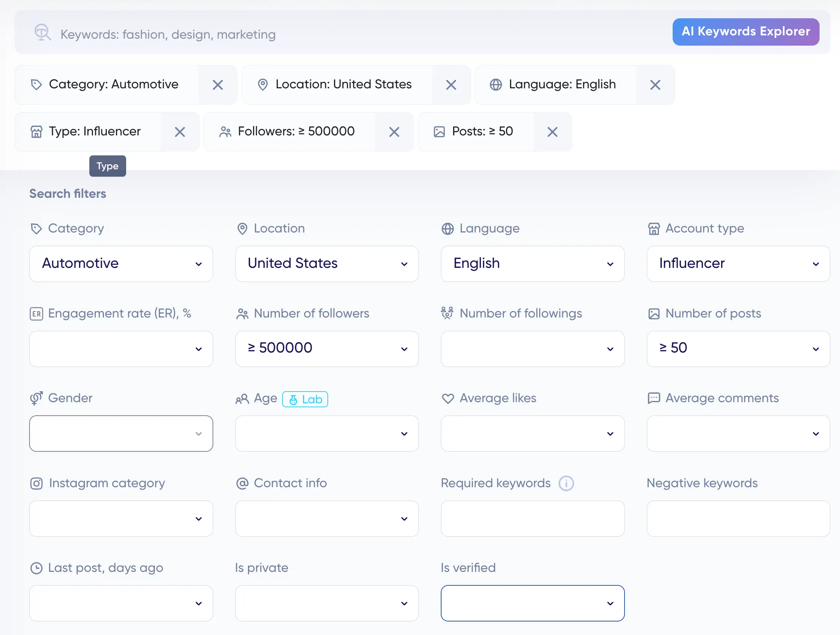Screen dimensions: 840x635
Task: Click the keyword search magnifier icon
Action: (43, 33)
